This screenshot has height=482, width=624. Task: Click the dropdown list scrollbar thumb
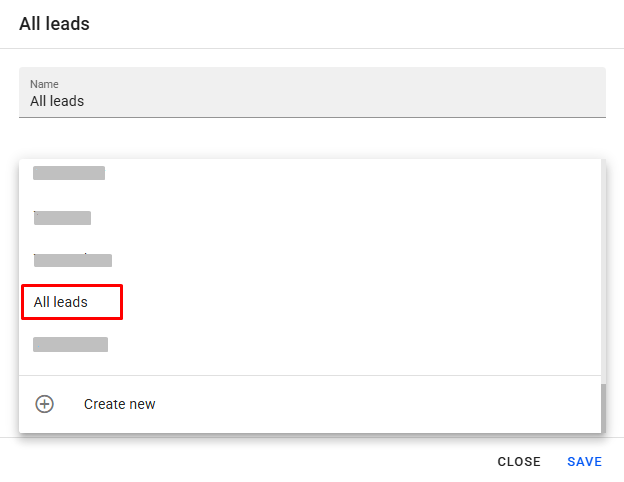click(x=602, y=408)
